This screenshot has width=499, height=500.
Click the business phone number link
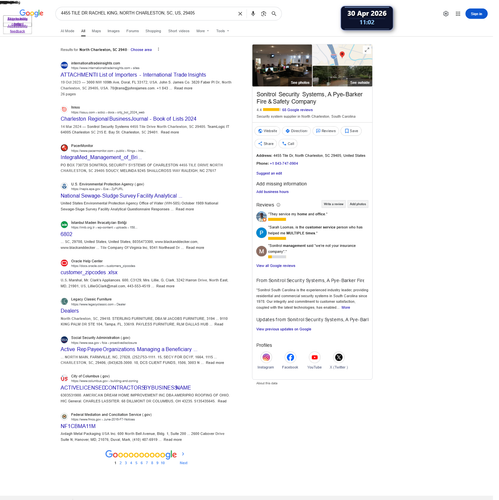click(x=284, y=163)
